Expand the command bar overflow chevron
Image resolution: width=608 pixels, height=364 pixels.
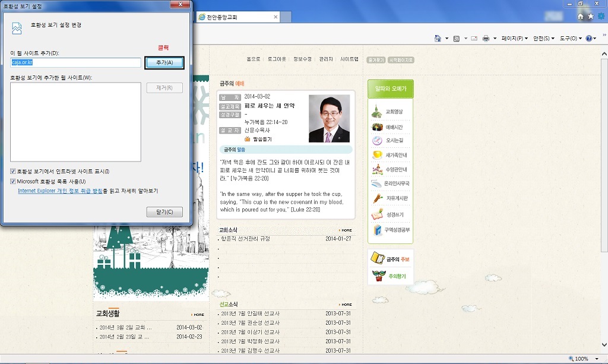pyautogui.click(x=604, y=35)
